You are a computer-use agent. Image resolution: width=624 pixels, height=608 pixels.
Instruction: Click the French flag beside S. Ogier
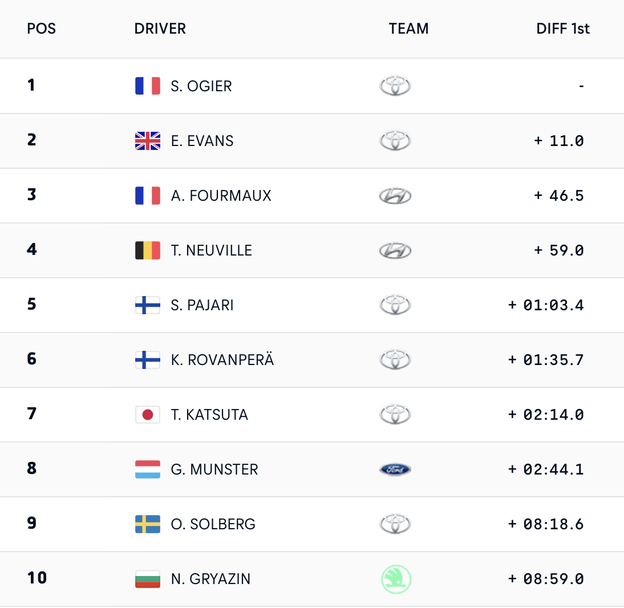147,86
